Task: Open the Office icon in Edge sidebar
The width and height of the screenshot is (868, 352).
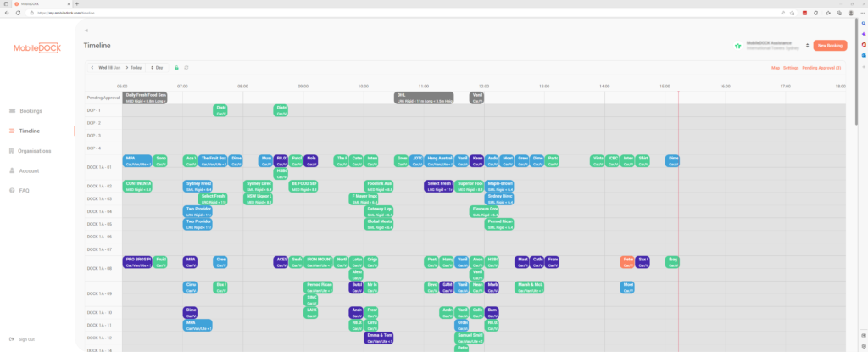Action: tap(863, 44)
